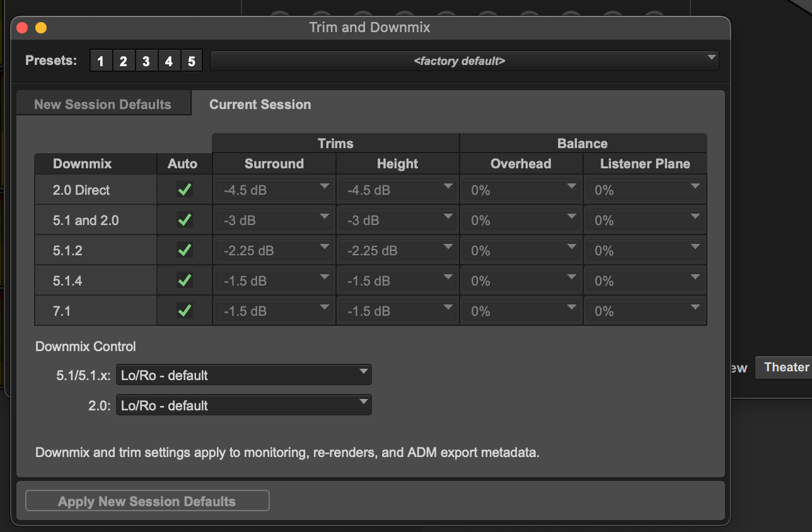Minimize the Trim and Downmix window
This screenshot has width=812, height=532.
pyautogui.click(x=41, y=28)
